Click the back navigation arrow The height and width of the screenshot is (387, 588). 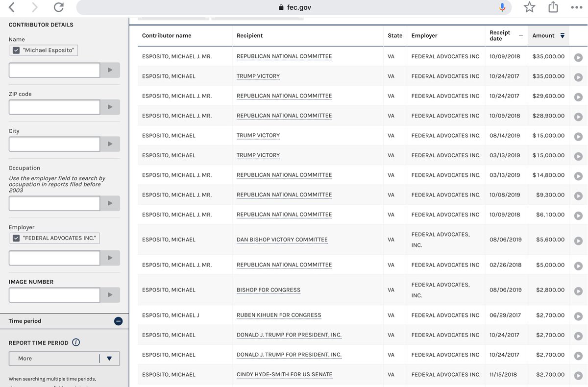click(11, 7)
